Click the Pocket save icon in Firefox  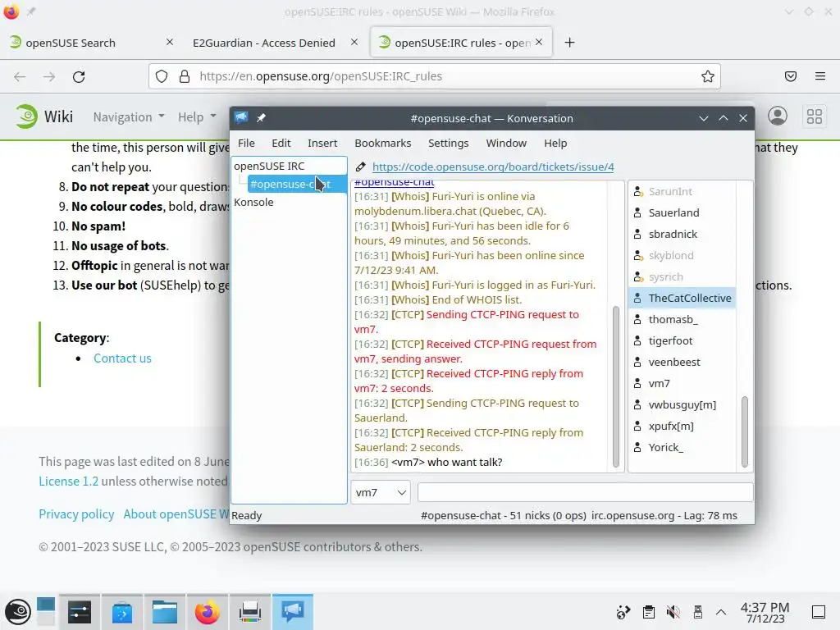pyautogui.click(x=791, y=76)
